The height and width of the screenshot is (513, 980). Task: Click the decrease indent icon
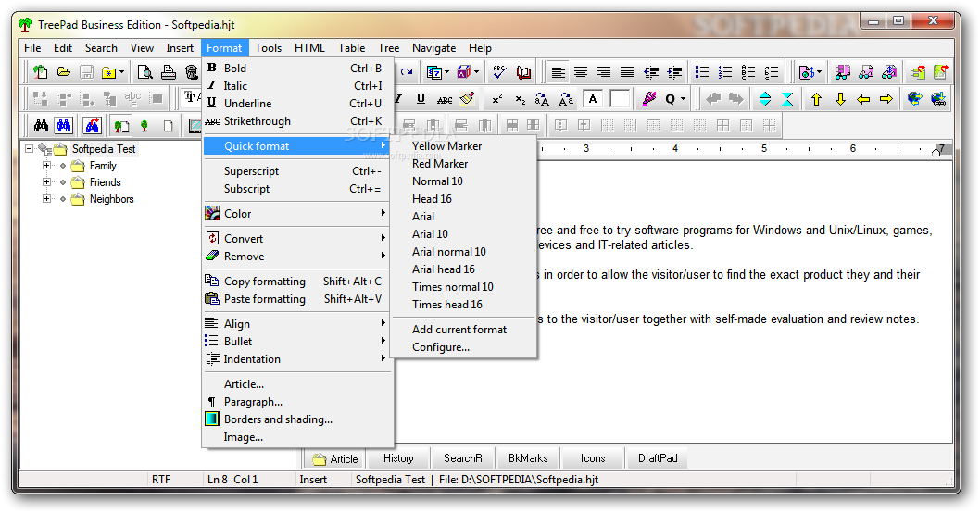[651, 72]
